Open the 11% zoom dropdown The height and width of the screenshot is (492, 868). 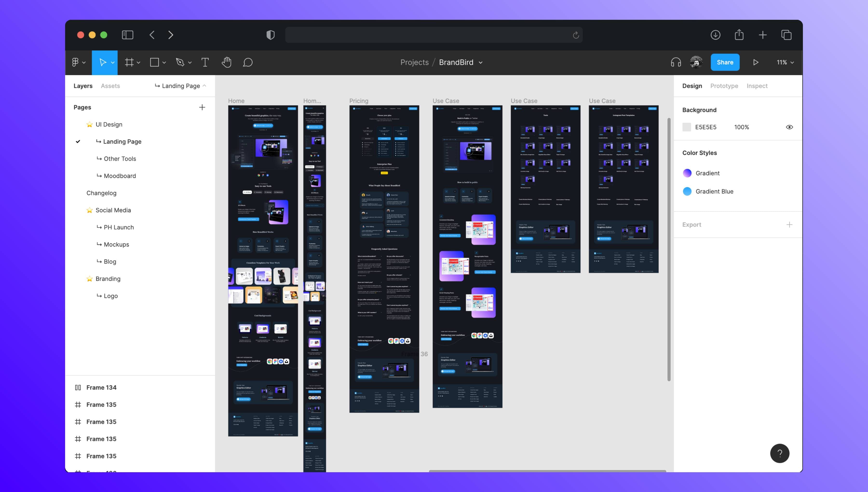pos(785,62)
